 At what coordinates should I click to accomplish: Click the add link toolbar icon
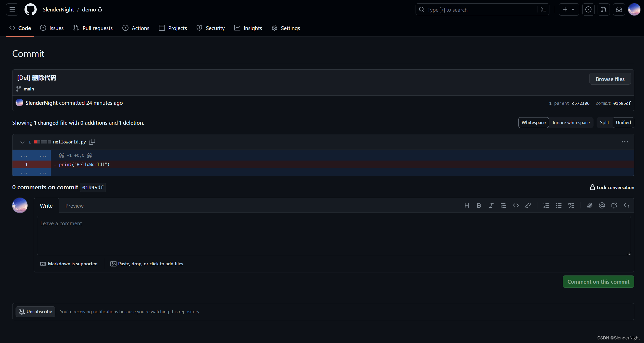(528, 205)
